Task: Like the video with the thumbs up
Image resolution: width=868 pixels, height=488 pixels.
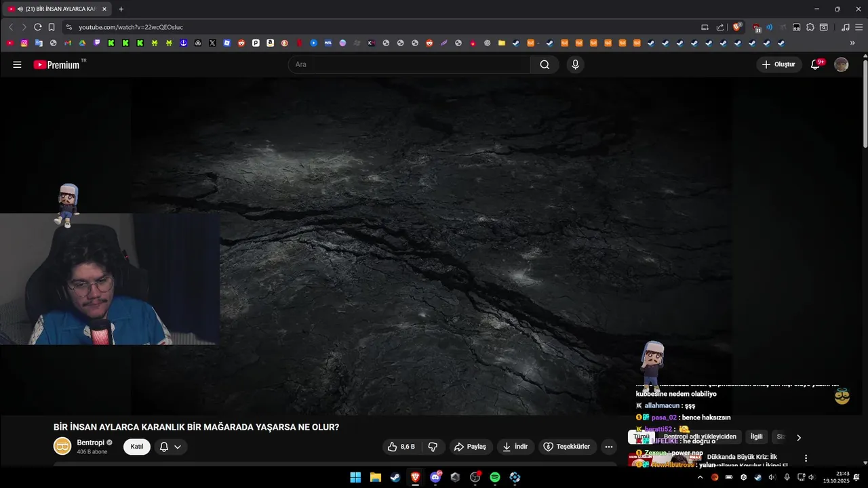Action: pos(401,447)
